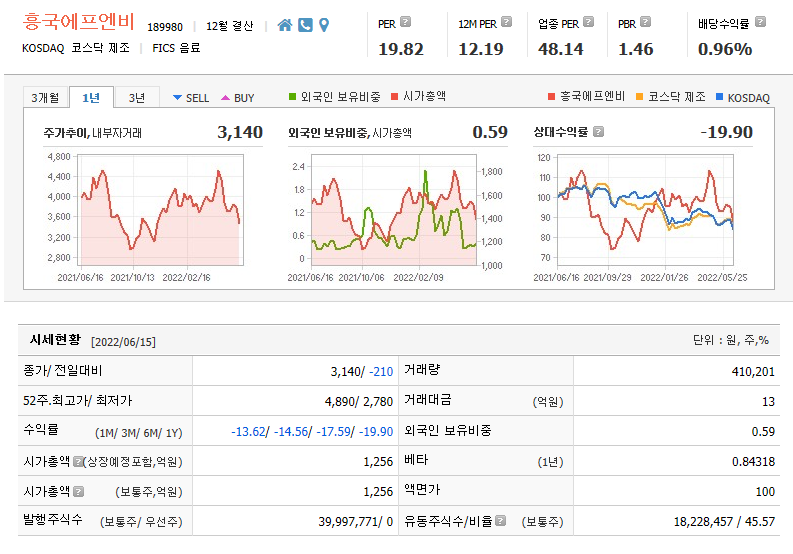This screenshot has width=793, height=554.
Task: Click the 외국인 보유비중 chart
Action: click(394, 210)
